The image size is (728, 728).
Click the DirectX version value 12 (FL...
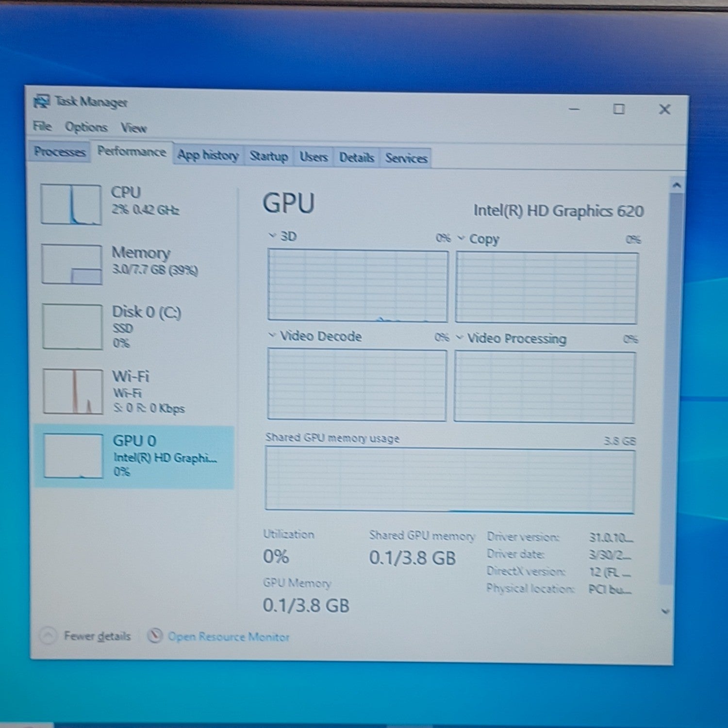610,572
